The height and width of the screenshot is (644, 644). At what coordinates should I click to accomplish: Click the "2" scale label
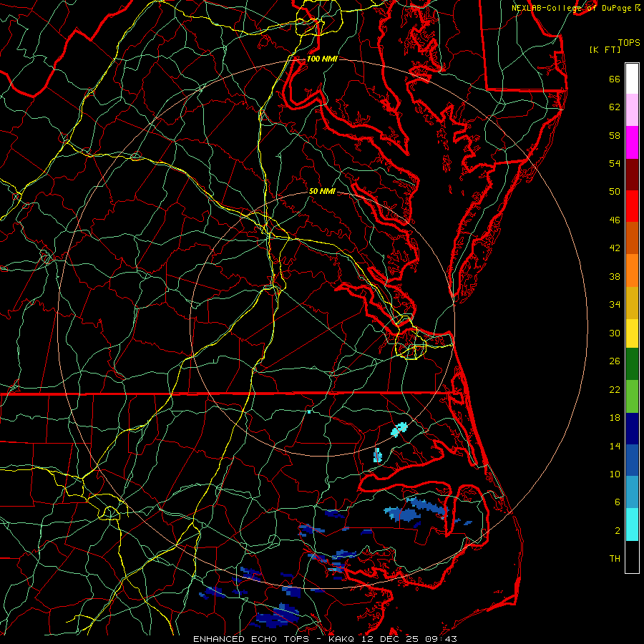tap(618, 531)
